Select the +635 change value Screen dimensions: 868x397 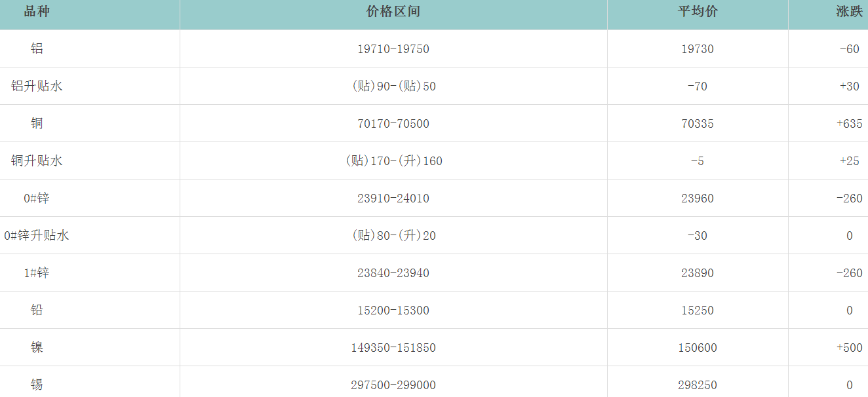[849, 124]
